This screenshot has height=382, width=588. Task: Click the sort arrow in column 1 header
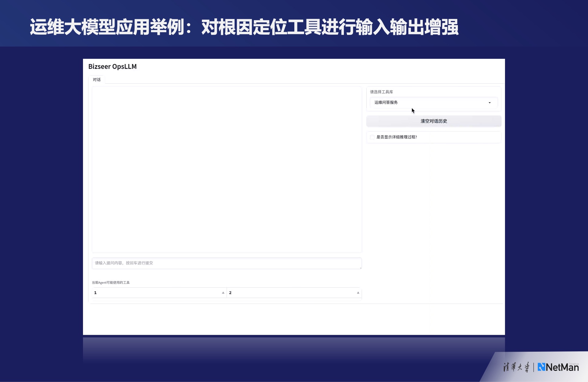point(223,293)
